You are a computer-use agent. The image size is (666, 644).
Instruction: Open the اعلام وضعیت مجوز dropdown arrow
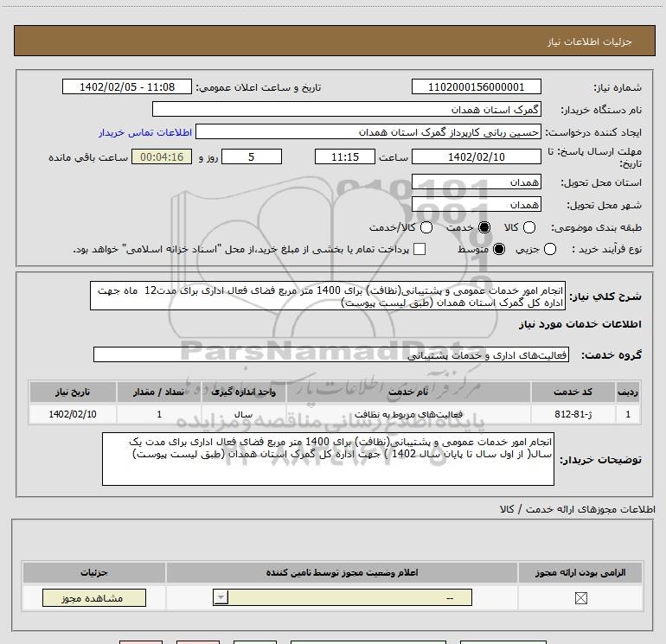(x=221, y=597)
